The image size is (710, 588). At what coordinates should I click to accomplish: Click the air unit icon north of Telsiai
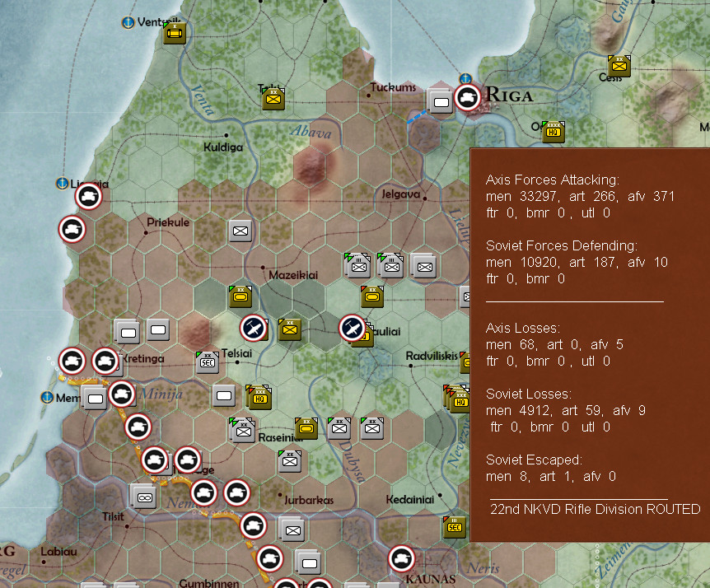[x=253, y=328]
